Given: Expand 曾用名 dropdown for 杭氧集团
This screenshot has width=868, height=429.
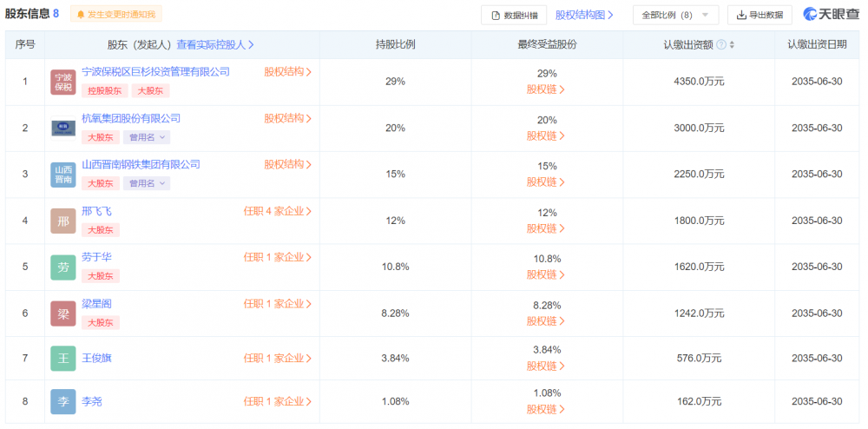Looking at the screenshot, I should 147,136.
